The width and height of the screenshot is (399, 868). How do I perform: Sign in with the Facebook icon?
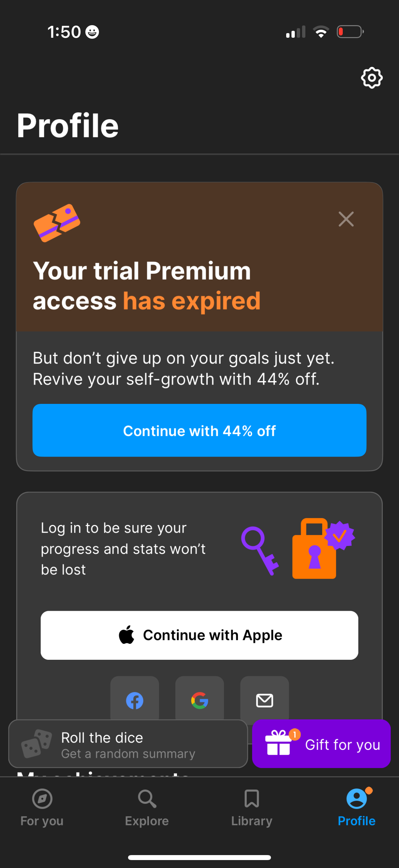134,700
